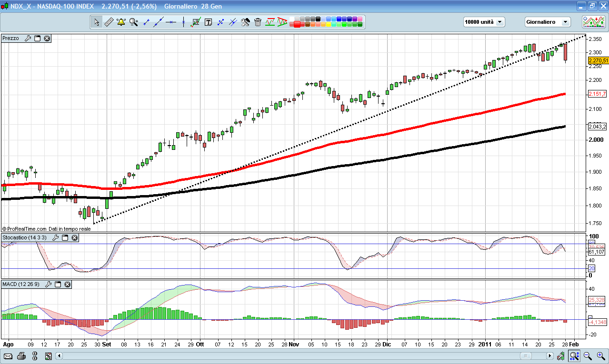
Task: Select the text annotation tool
Action: coord(208,22)
